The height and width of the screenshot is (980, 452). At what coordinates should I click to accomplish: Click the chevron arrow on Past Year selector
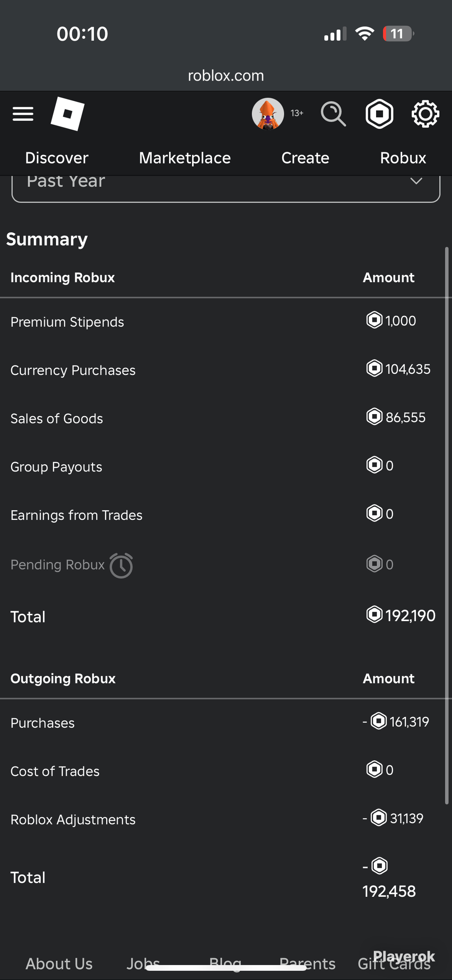(416, 181)
